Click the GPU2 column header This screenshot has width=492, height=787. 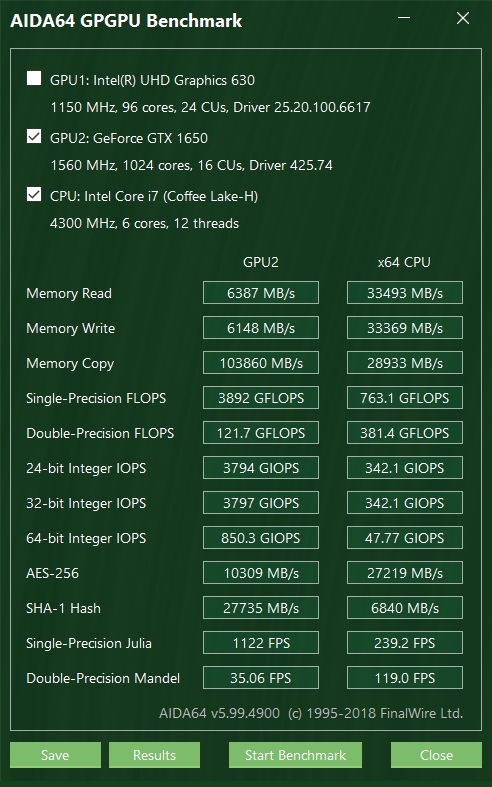click(x=261, y=262)
